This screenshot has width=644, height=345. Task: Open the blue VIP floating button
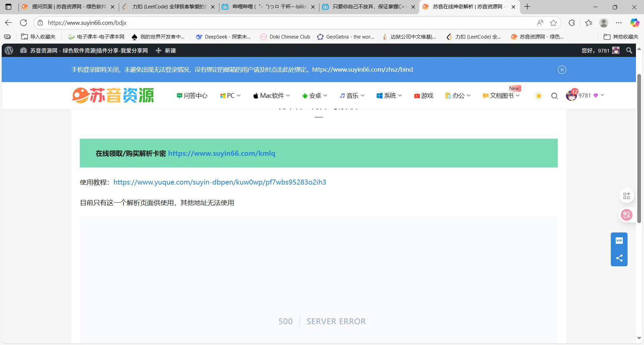tap(619, 241)
